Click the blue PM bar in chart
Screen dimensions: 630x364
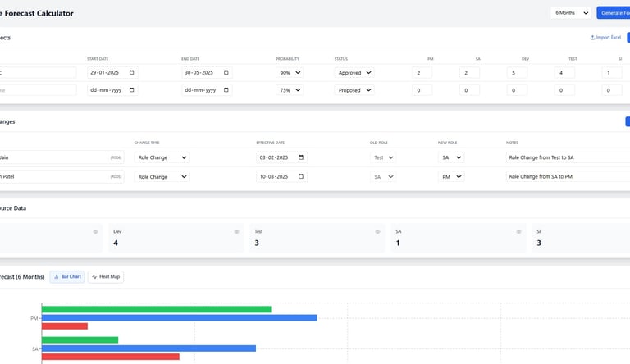point(179,318)
